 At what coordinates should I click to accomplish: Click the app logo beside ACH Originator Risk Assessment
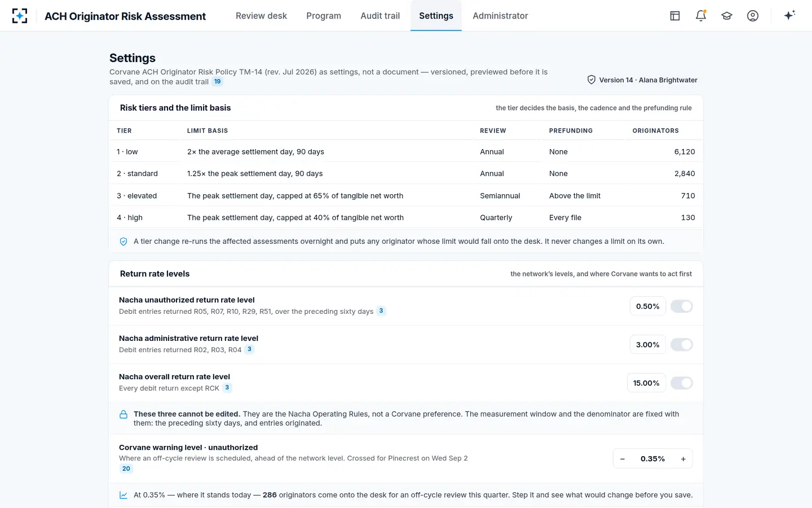[20, 16]
